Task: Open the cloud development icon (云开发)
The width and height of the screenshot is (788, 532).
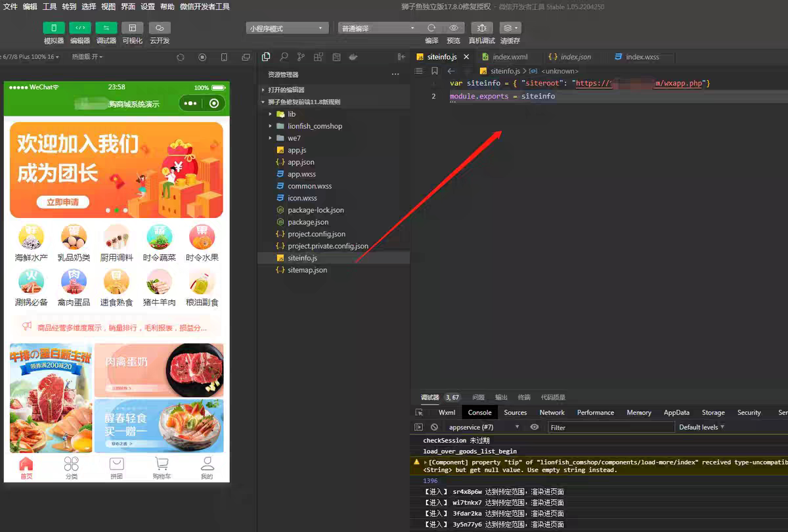Action: pyautogui.click(x=160, y=28)
